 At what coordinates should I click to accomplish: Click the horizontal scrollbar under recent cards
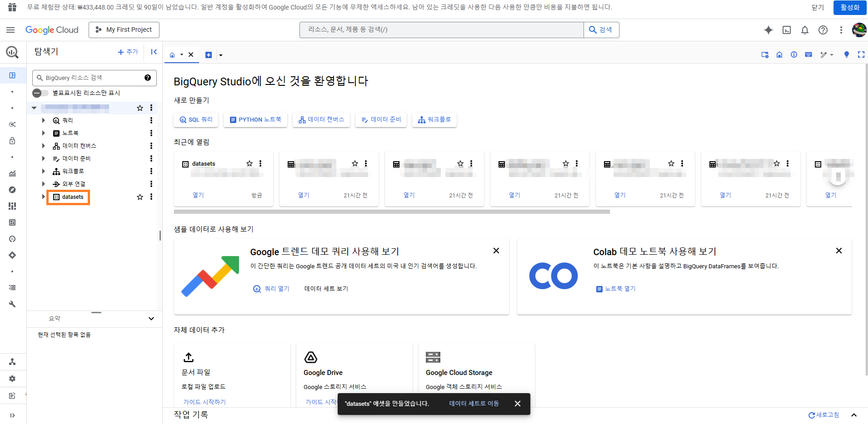point(392,212)
